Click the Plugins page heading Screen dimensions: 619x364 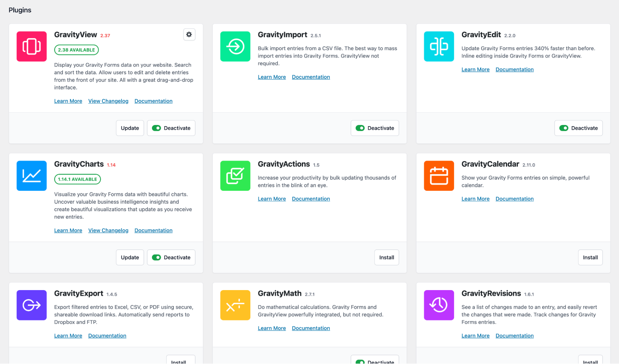(x=20, y=10)
